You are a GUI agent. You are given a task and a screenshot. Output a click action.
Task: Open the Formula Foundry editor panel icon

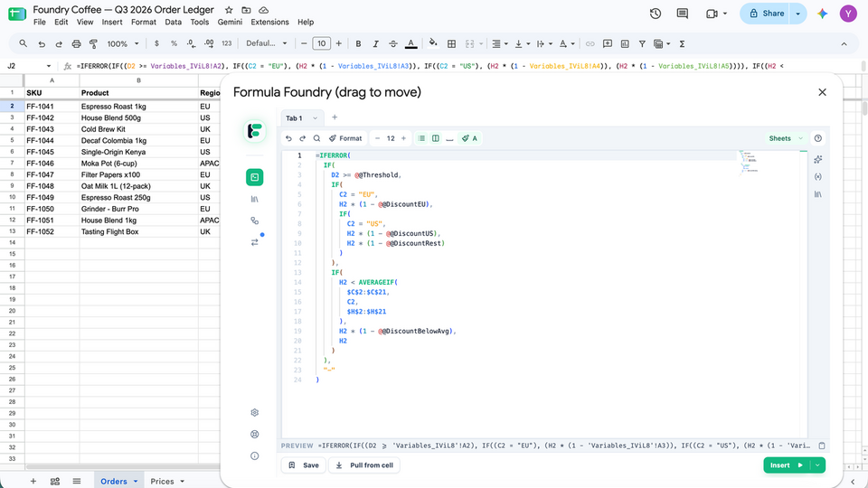[x=255, y=177]
